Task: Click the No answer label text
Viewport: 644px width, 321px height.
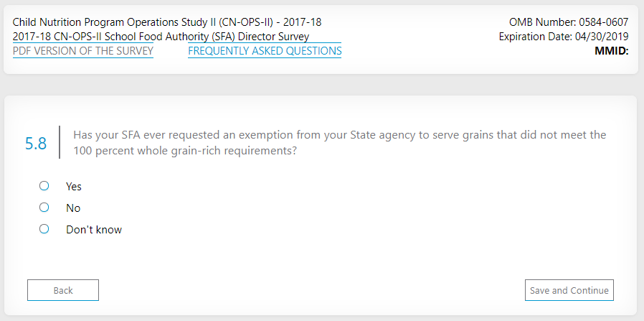Action: (73, 208)
